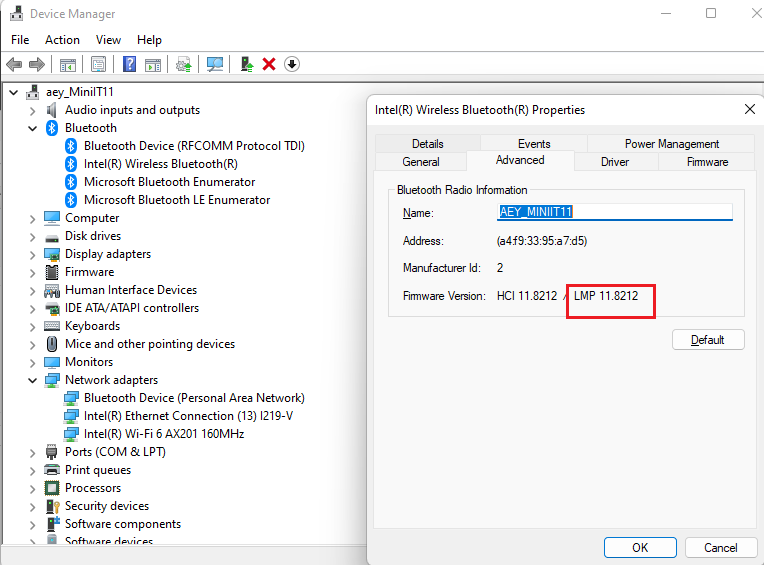
Task: Click the Forward arrow toolbar icon
Action: coord(37,64)
